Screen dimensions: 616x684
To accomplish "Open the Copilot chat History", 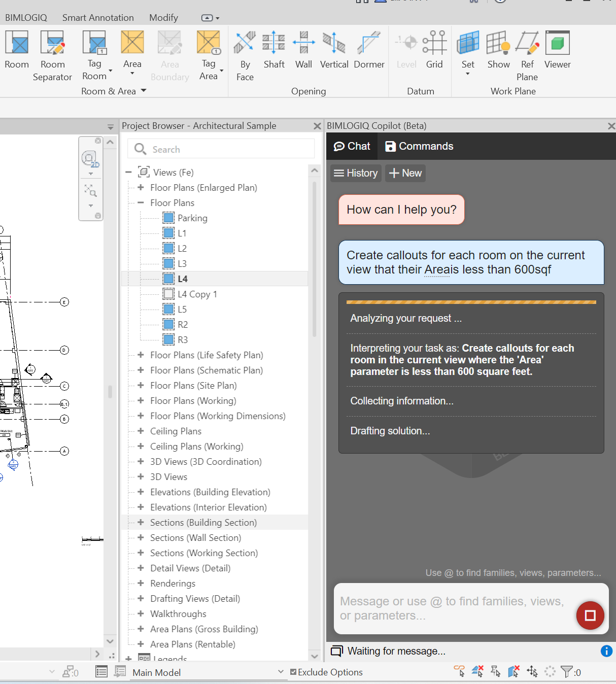I will [x=356, y=173].
